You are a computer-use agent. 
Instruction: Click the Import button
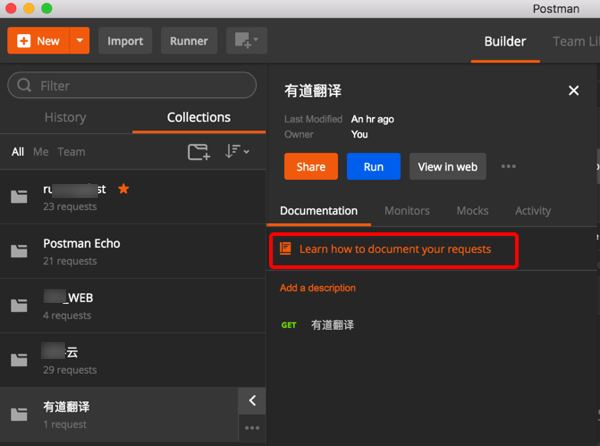(x=125, y=41)
